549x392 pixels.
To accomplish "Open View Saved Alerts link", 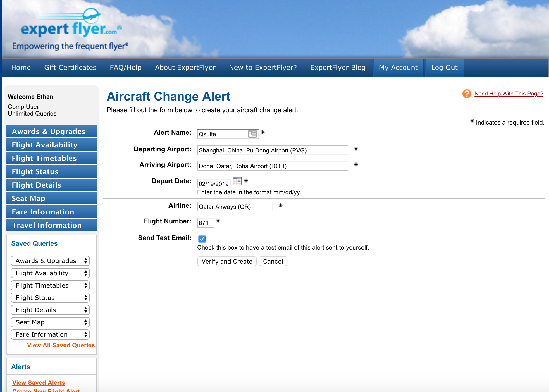I will pos(39,383).
